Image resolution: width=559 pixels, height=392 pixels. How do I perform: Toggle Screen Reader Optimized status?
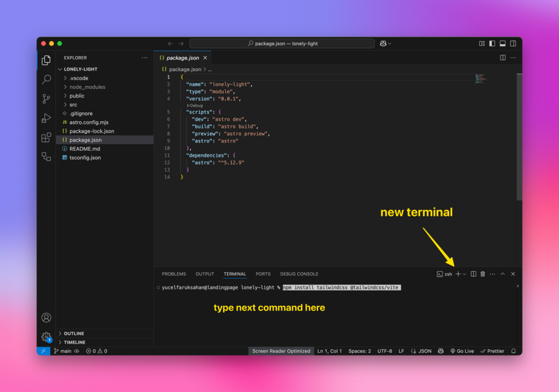pos(281,351)
